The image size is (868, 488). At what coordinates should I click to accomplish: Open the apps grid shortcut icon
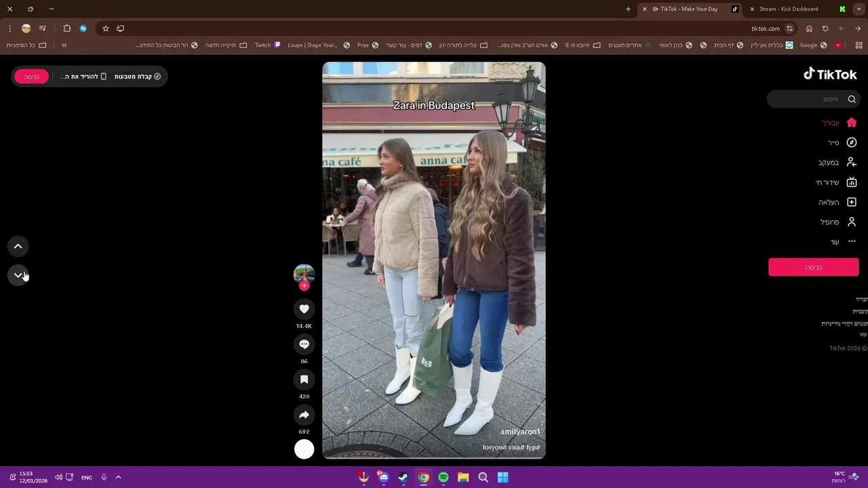pos(859,45)
